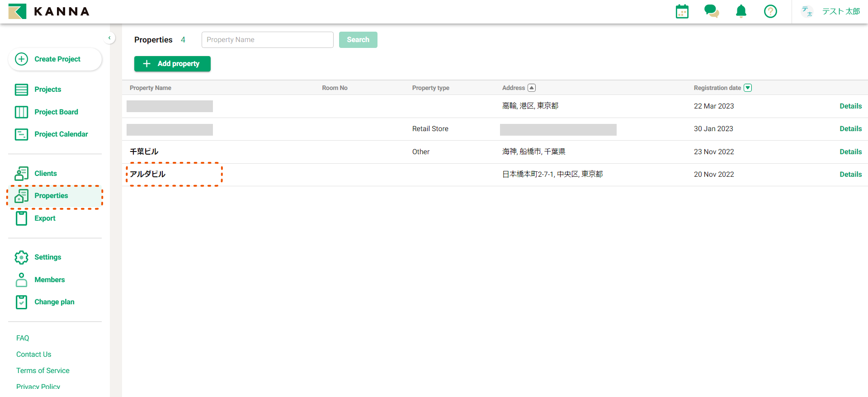Open the Terms of Service link

coord(43,371)
